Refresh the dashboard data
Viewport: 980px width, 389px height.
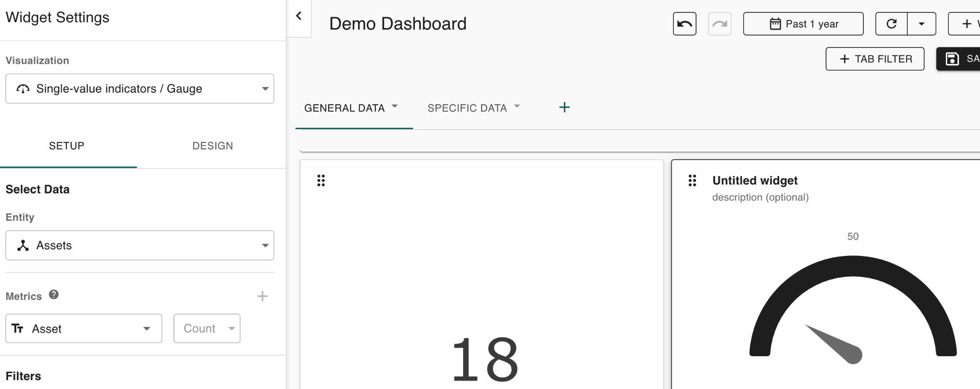pyautogui.click(x=891, y=24)
